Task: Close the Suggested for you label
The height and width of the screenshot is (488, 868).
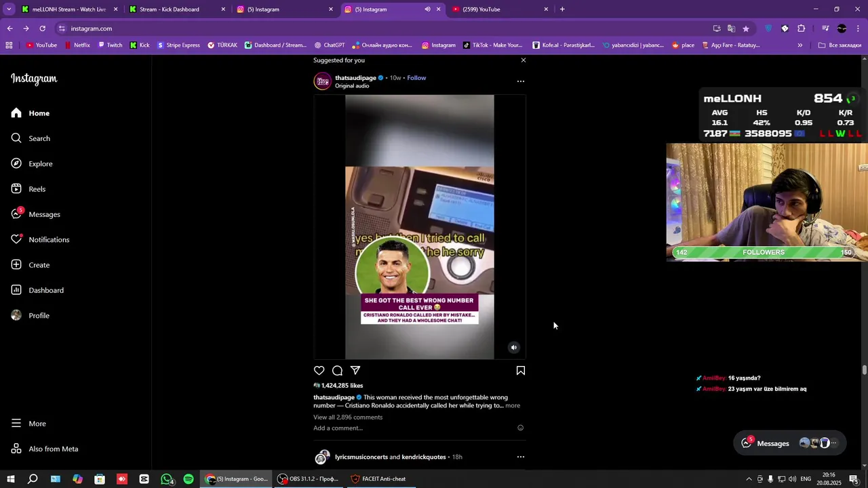Action: tap(524, 60)
